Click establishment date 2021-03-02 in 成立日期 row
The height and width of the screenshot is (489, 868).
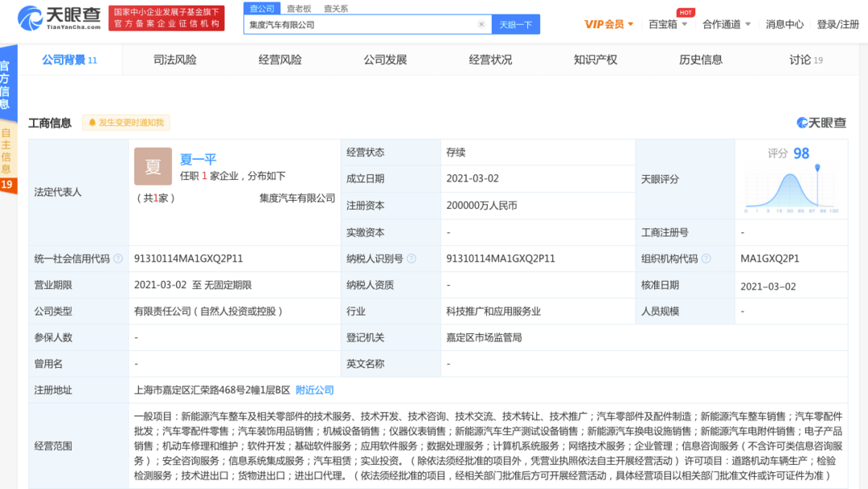click(x=473, y=179)
